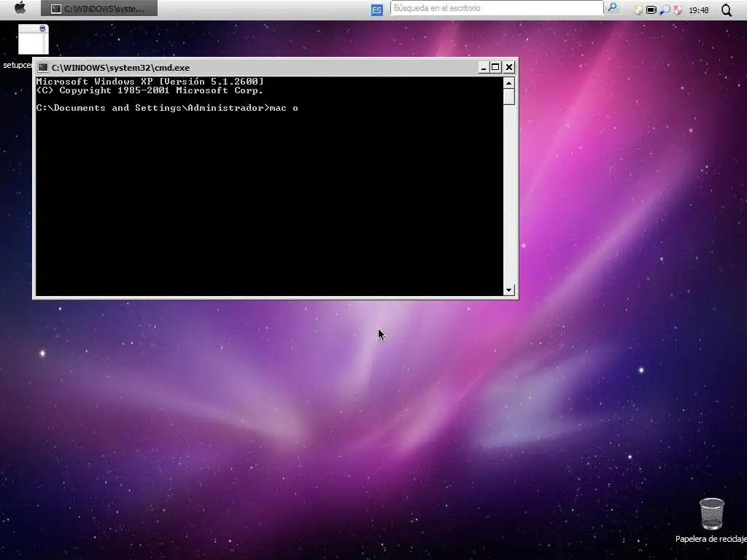Click the console scrollbar up arrow
The image size is (747, 560).
pos(508,83)
